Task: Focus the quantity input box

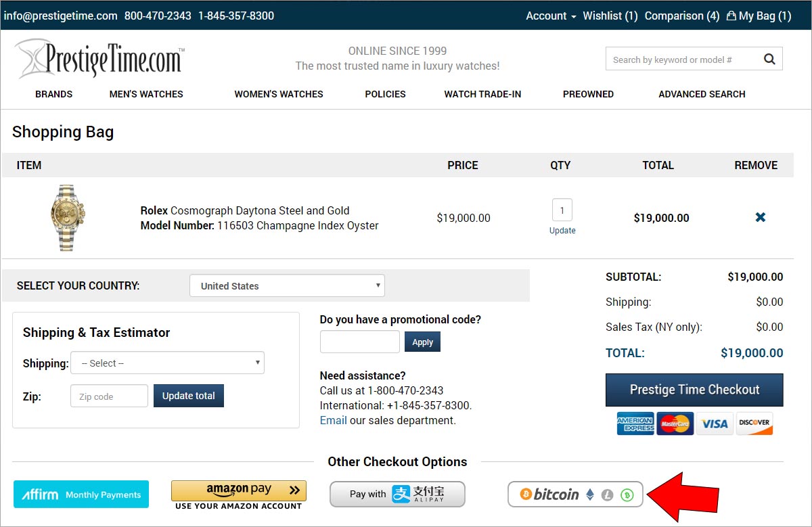Action: tap(562, 210)
